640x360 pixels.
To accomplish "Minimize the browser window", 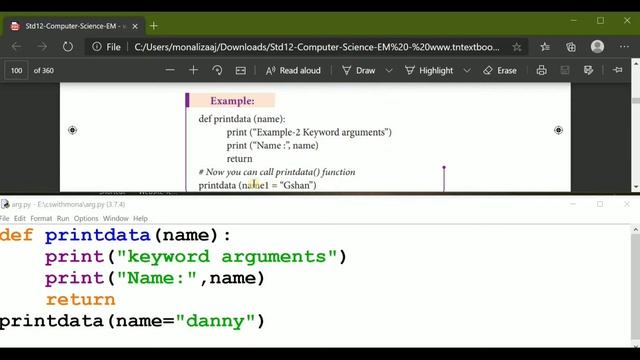I will [x=573, y=20].
